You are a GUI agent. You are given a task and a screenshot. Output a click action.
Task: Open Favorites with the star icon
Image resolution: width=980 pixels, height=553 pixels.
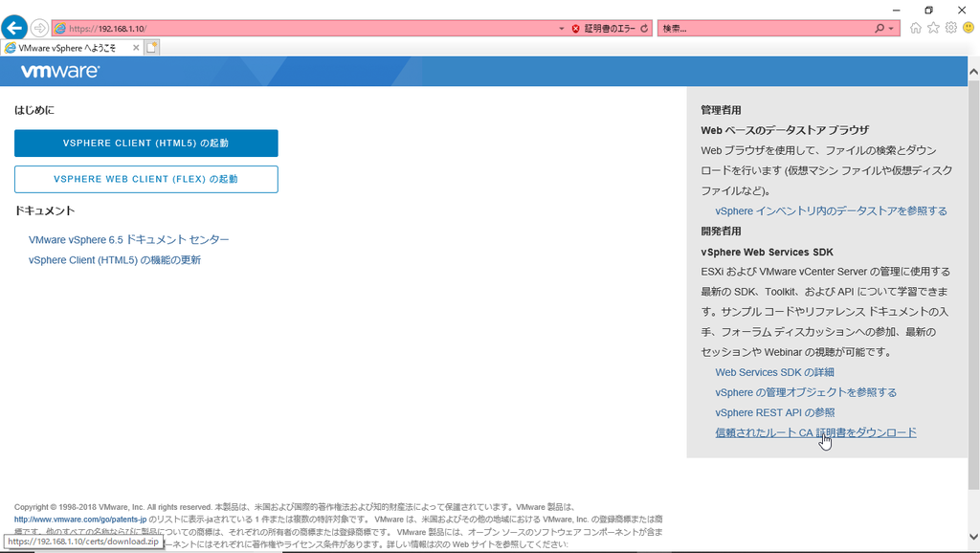click(x=933, y=28)
